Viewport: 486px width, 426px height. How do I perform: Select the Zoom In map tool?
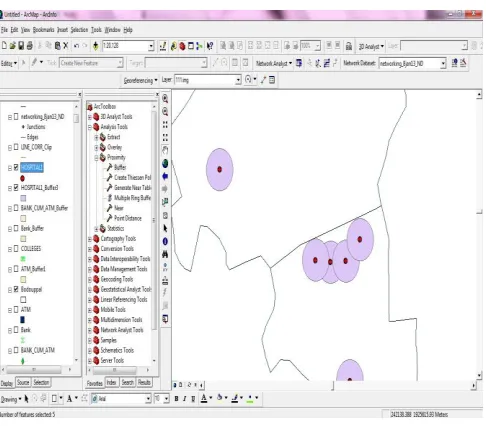(165, 98)
